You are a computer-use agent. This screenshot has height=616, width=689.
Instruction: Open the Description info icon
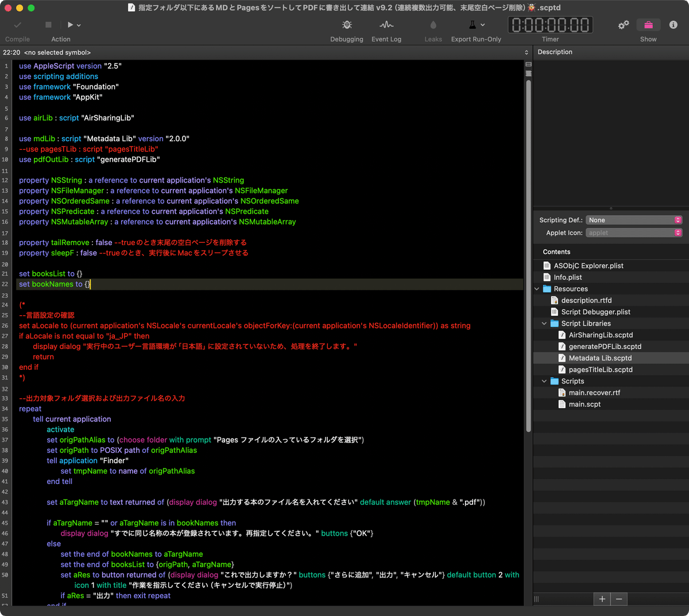(x=673, y=25)
